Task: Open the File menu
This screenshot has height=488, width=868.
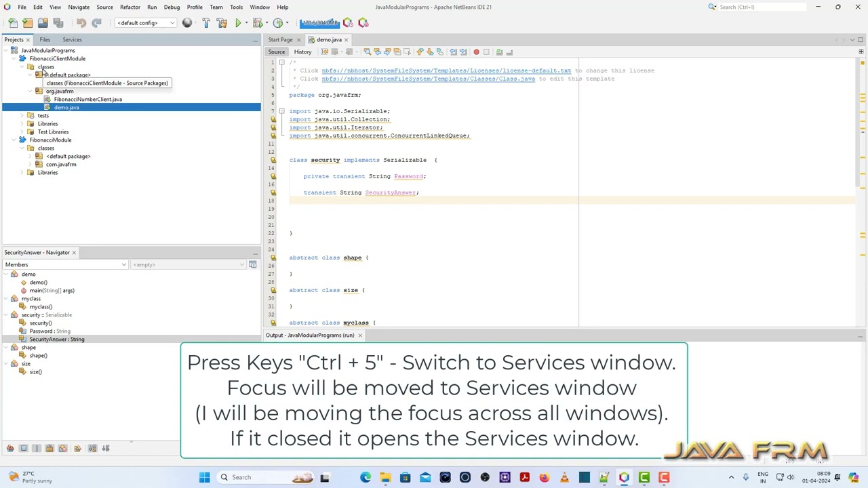Action: [22, 7]
